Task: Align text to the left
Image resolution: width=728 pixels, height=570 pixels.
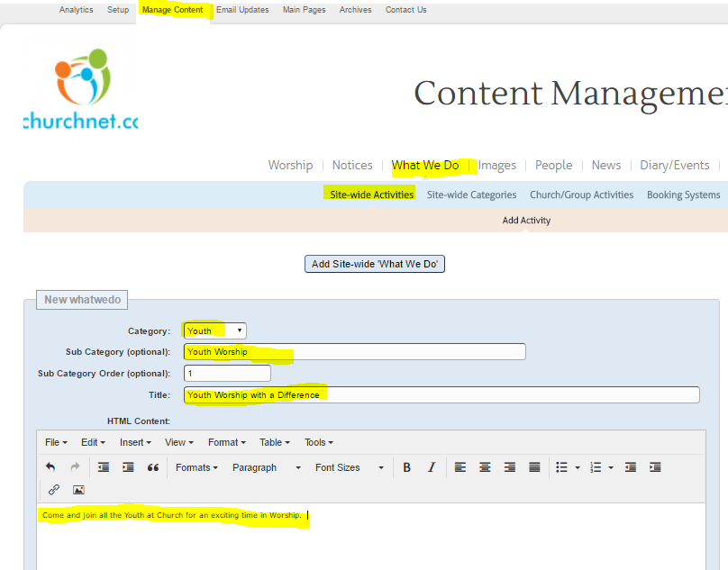Action: coord(460,467)
